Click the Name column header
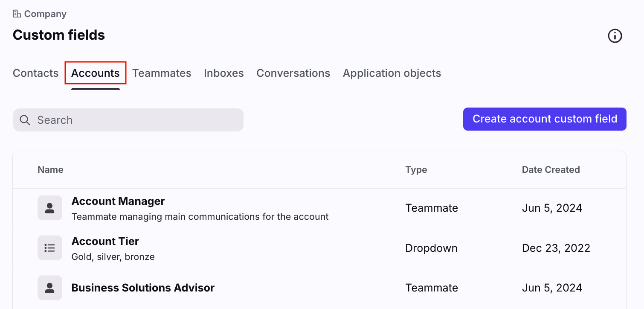Screen dimensions: 644x309 [x=50, y=170]
